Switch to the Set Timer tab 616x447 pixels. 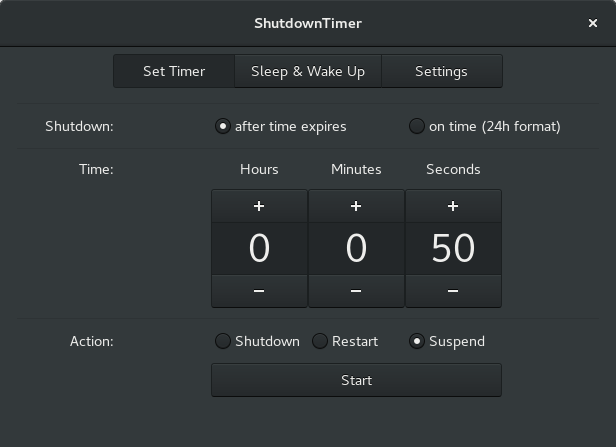(174, 71)
